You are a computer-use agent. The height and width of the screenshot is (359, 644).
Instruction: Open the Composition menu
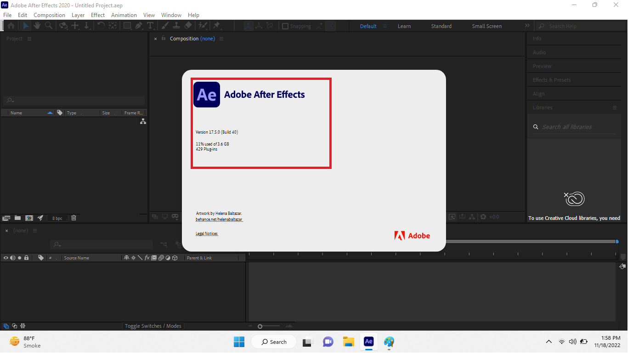pyautogui.click(x=49, y=15)
